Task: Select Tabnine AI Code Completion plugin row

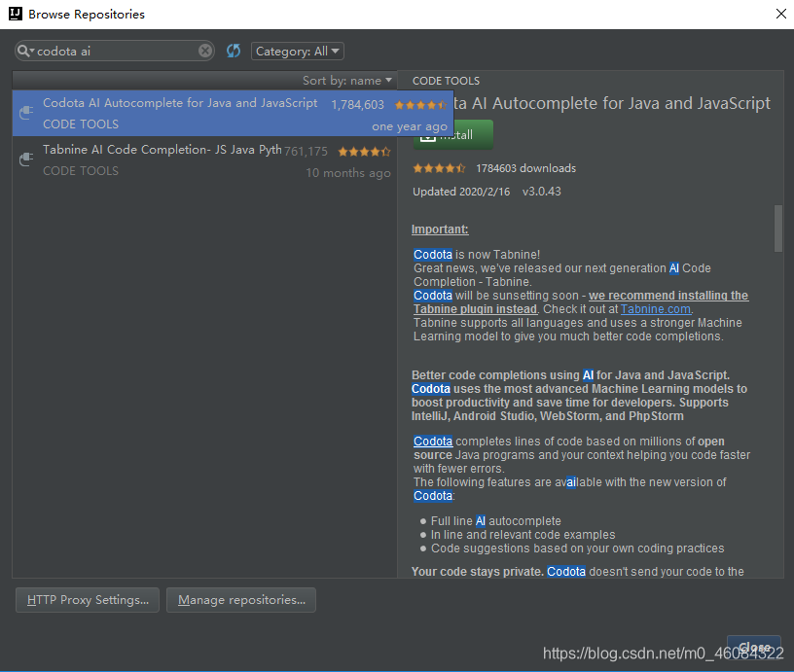Action: tap(204, 159)
